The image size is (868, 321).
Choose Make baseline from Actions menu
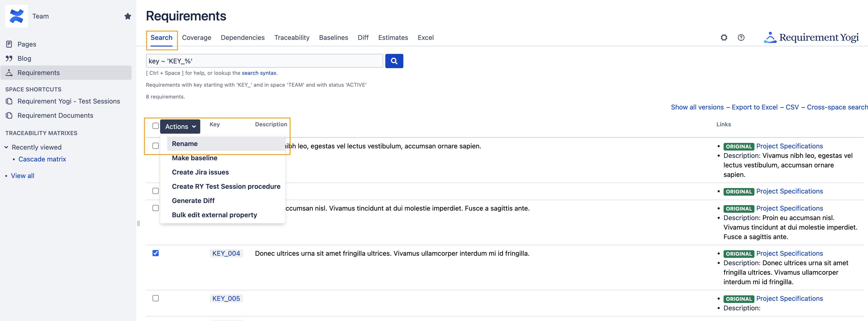(x=194, y=158)
